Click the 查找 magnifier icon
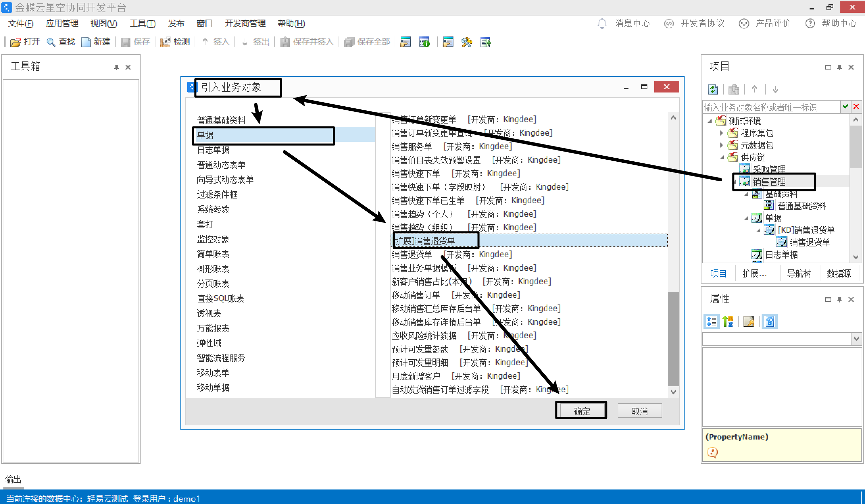The height and width of the screenshot is (504, 865). (51, 42)
